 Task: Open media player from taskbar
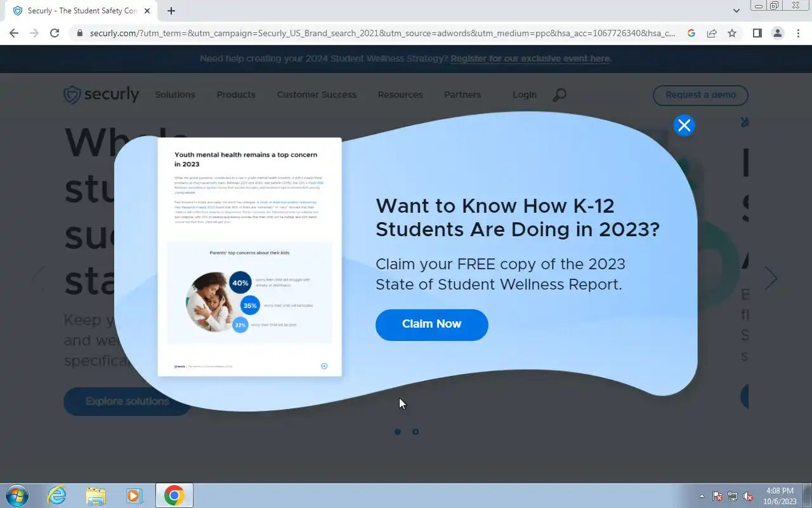point(134,495)
